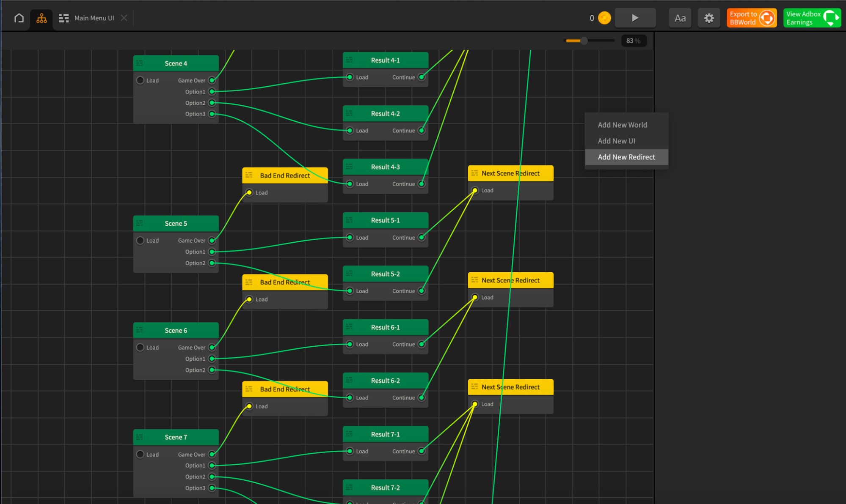Click the zoom slider handle
Image resolution: width=846 pixels, height=504 pixels.
584,41
